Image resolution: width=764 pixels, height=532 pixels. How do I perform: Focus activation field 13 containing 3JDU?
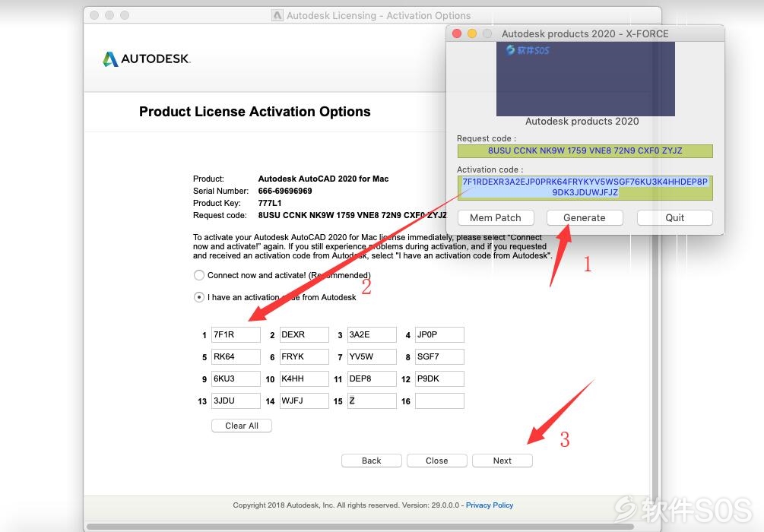coord(236,401)
